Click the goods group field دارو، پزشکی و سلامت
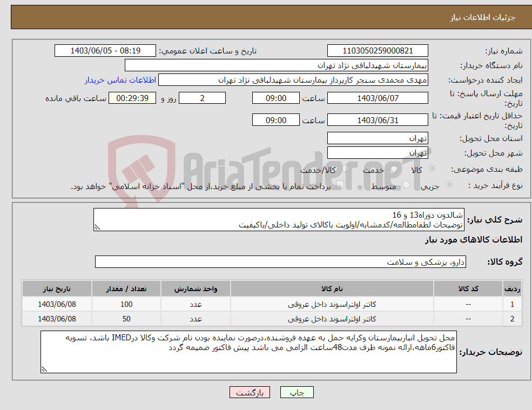This screenshot has width=532, height=410. click(x=281, y=261)
